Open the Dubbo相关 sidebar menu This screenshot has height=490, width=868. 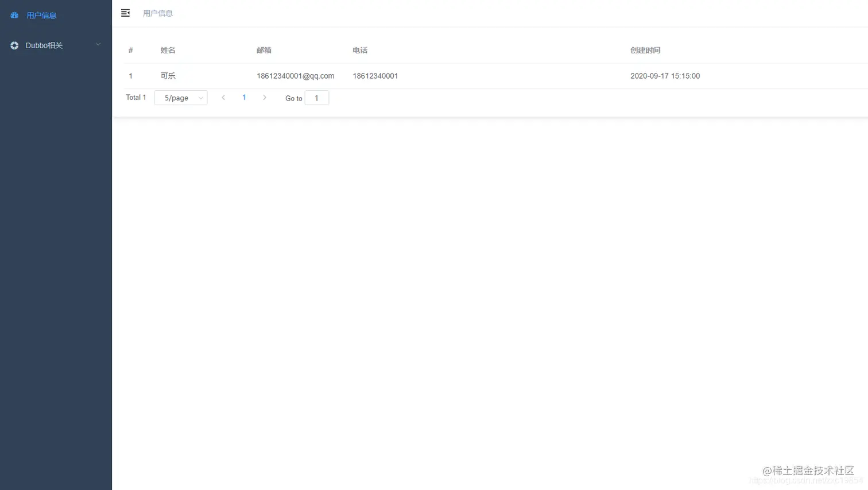click(56, 45)
